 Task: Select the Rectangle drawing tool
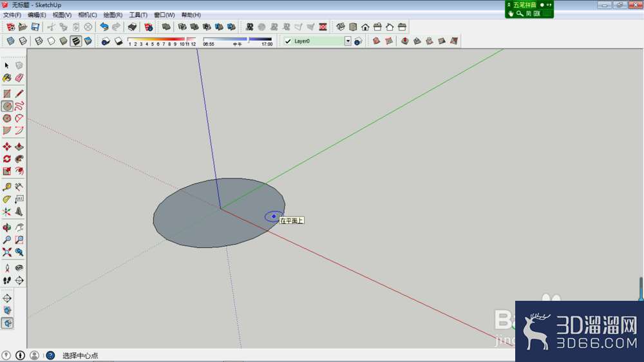(x=7, y=94)
